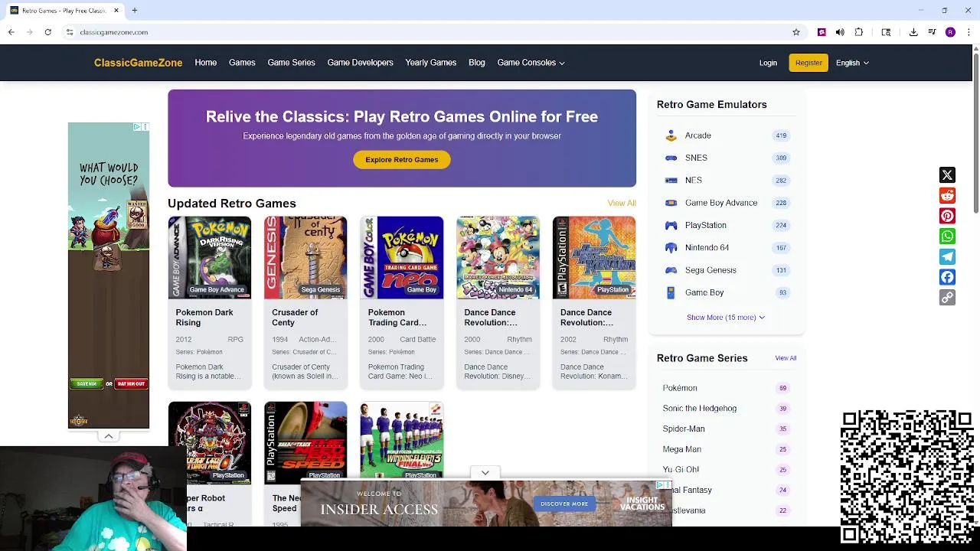Click Discover More on the bottom ad

564,504
